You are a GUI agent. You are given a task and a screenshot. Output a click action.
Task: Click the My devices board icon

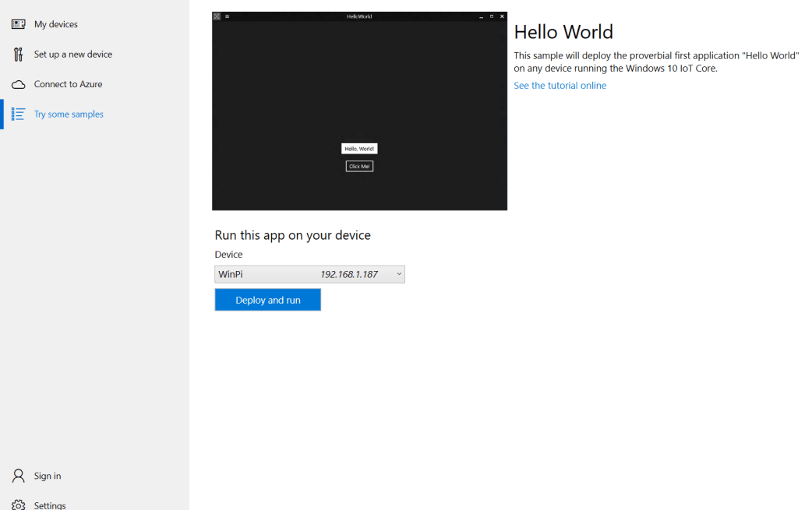(x=18, y=24)
